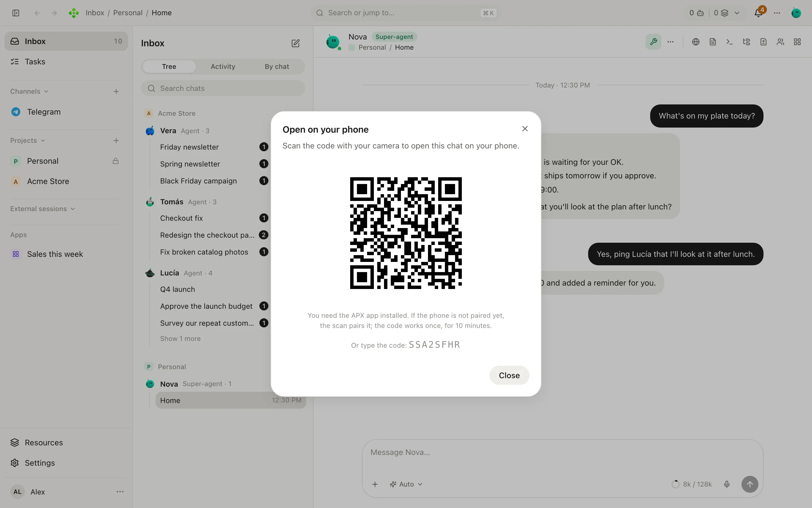Close dialog with the X icon
The image size is (812, 508).
tap(525, 129)
